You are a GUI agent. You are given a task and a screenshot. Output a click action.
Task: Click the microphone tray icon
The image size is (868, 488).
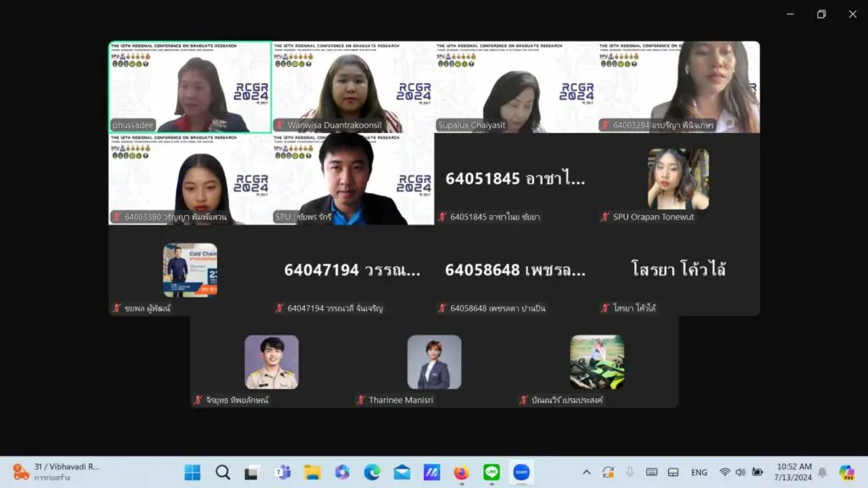pos(630,472)
